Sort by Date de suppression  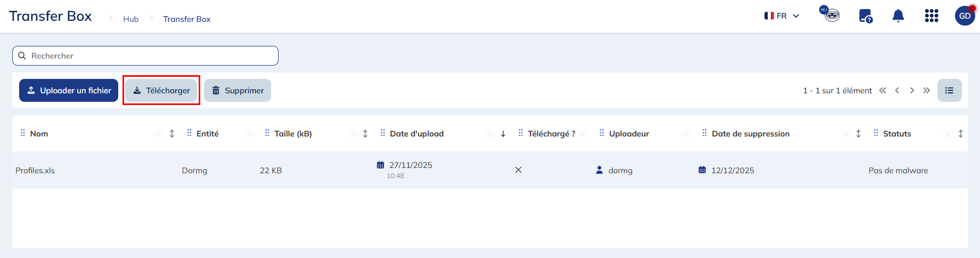coord(859,134)
